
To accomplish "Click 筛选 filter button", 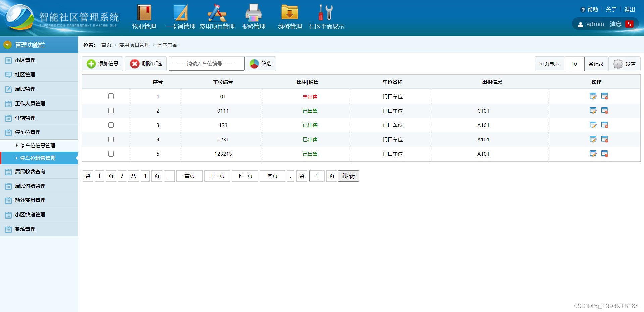I will coord(260,64).
